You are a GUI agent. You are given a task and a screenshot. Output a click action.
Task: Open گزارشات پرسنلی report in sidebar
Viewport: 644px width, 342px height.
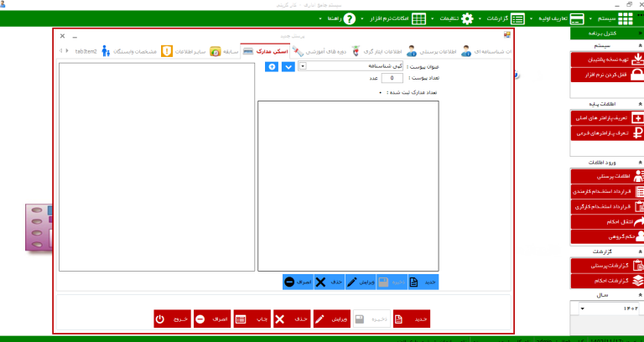tap(607, 265)
